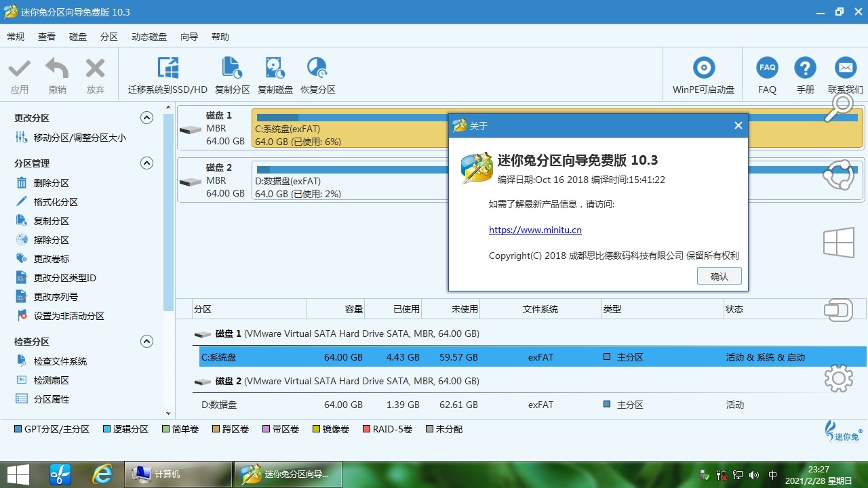This screenshot has height=488, width=868.
Task: Select the D:数据盘 row in partition list
Action: (x=532, y=405)
